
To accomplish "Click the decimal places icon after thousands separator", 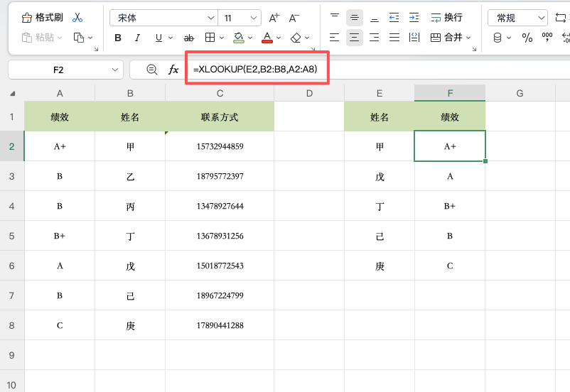I will coord(566,38).
